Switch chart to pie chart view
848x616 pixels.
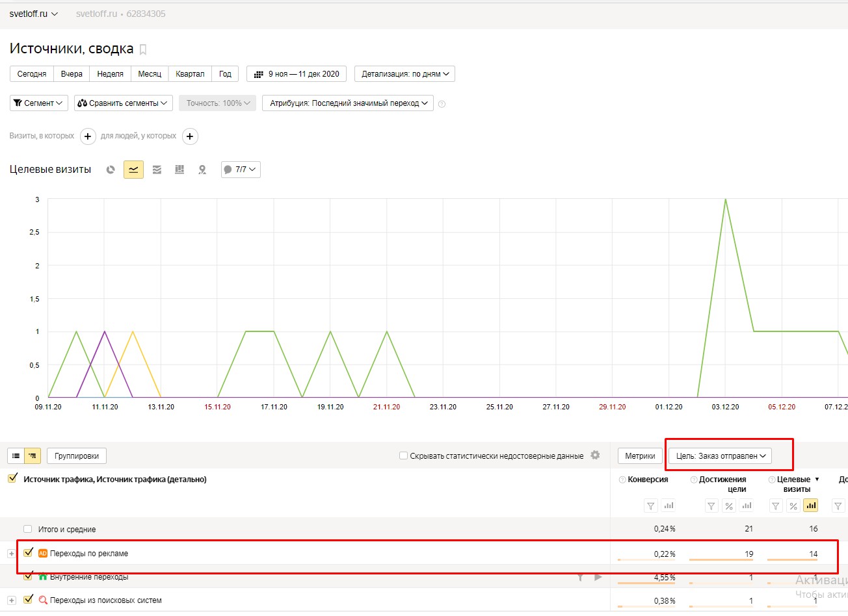(111, 170)
